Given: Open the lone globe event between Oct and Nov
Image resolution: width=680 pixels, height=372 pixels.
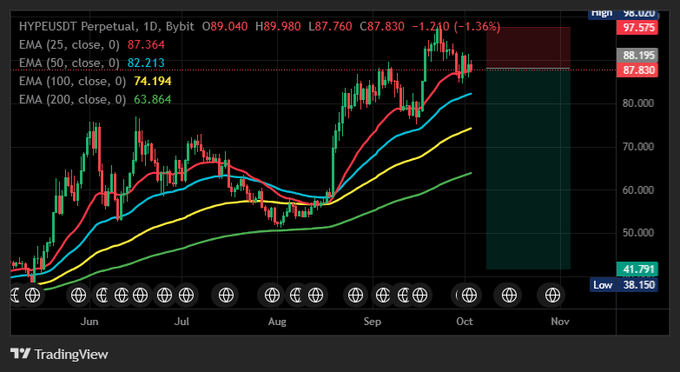Looking at the screenshot, I should [x=509, y=295].
